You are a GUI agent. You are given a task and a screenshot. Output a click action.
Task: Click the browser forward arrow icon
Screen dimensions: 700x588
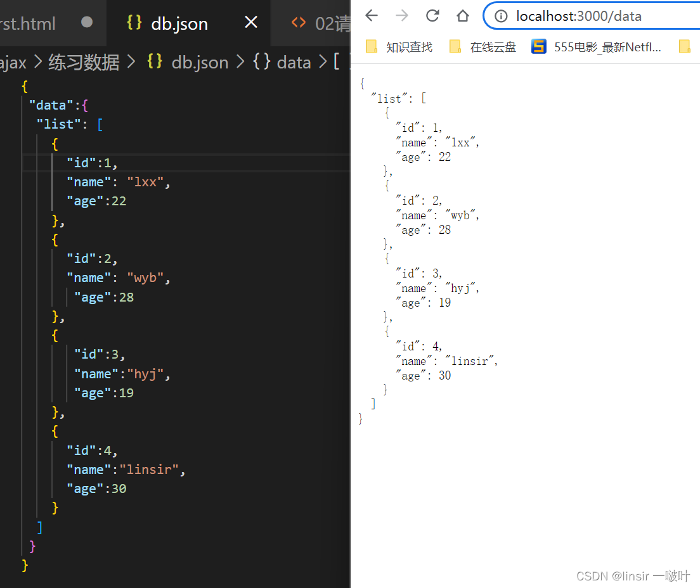pyautogui.click(x=402, y=16)
